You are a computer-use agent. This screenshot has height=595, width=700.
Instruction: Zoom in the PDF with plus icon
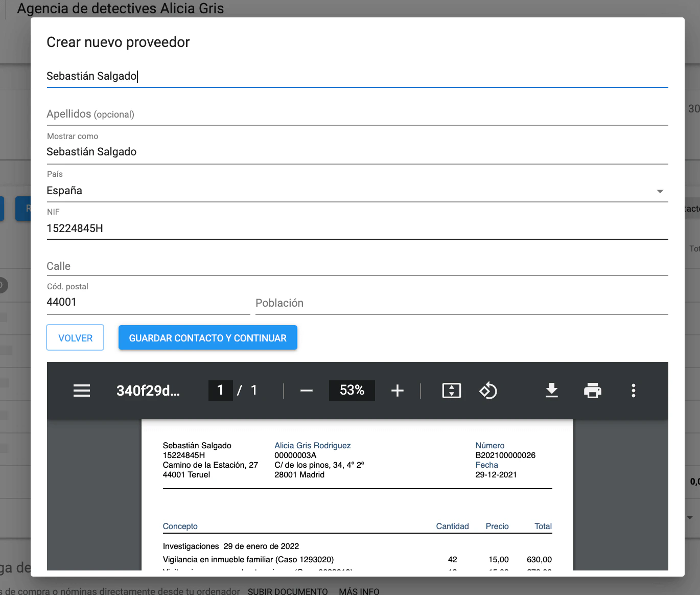point(398,391)
